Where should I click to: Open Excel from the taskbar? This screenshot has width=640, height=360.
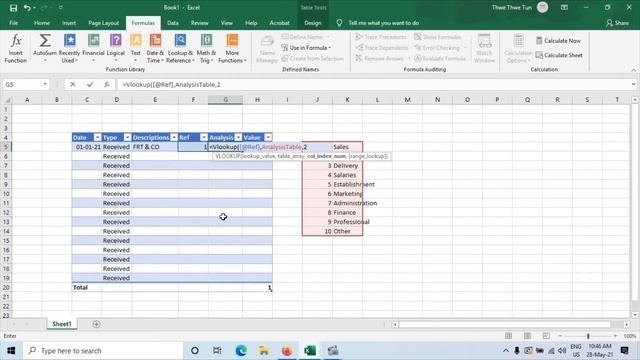[310, 351]
